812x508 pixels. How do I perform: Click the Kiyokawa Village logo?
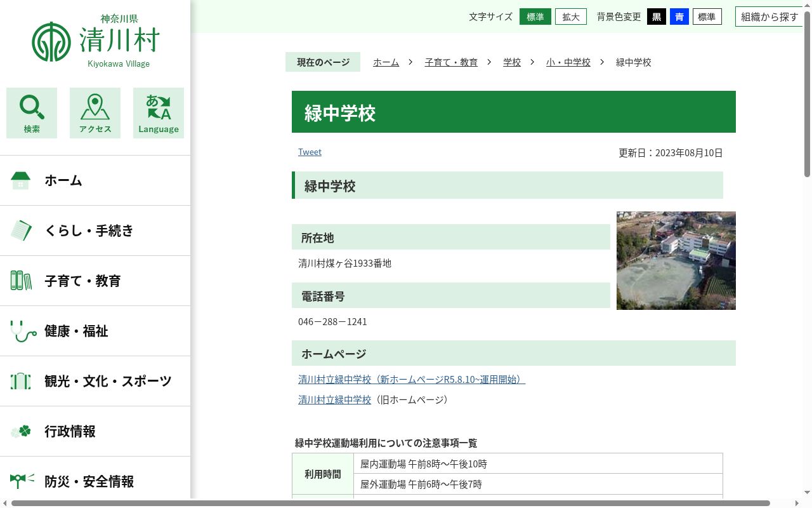click(x=95, y=41)
